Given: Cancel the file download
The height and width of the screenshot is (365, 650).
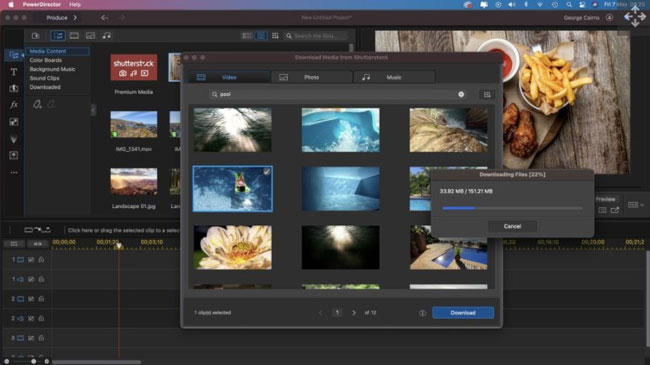Looking at the screenshot, I should (512, 226).
